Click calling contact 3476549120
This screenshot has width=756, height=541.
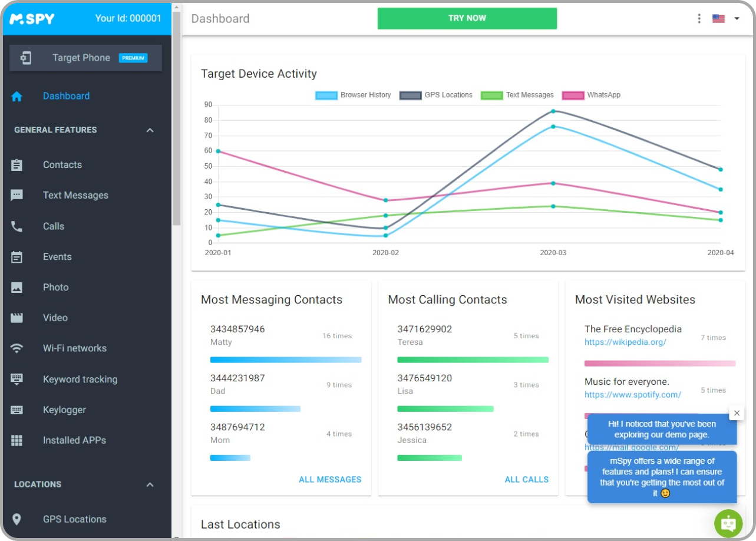425,378
